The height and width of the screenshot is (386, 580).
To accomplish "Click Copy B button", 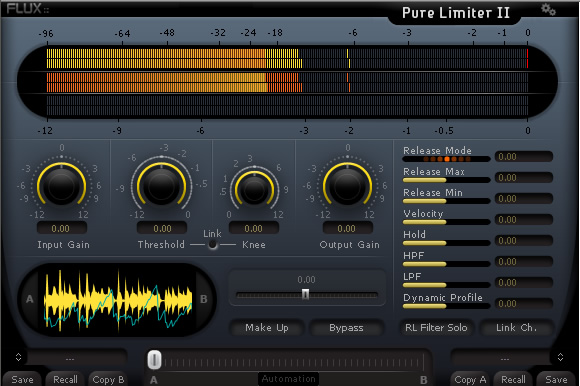I will (x=108, y=379).
